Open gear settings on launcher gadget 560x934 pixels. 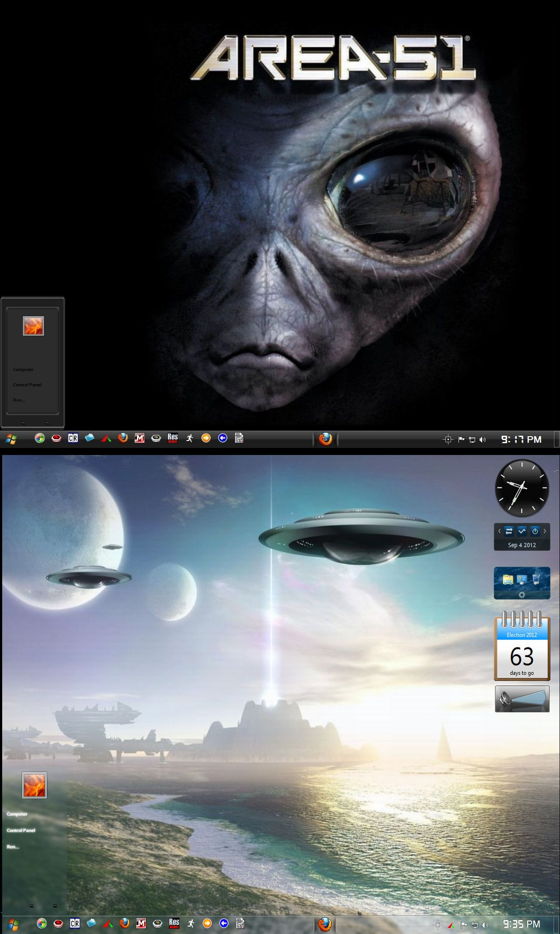point(521,595)
